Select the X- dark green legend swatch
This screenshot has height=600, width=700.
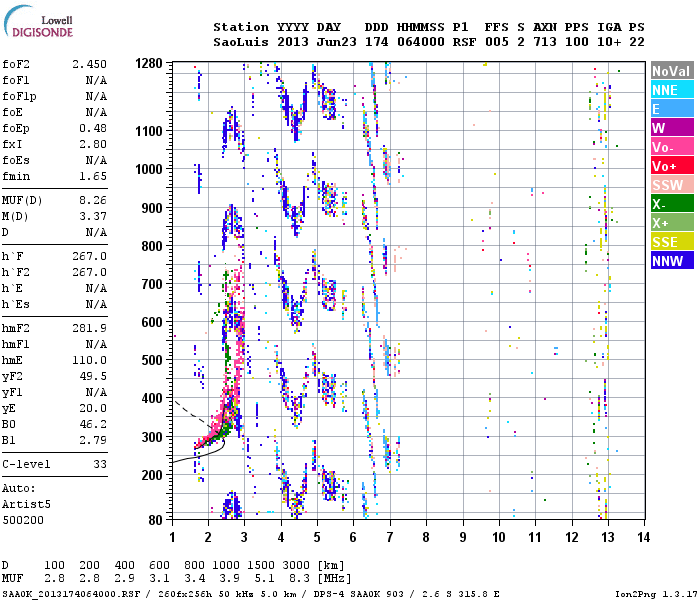(672, 204)
